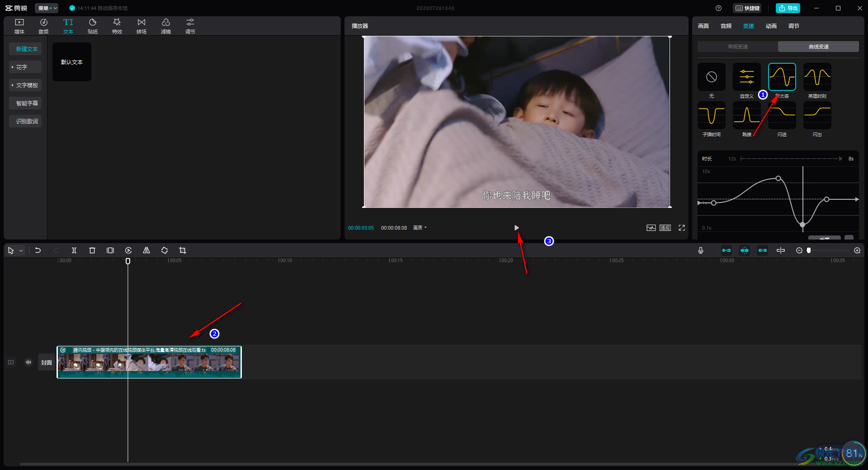The width and height of the screenshot is (868, 470).
Task: Play the video in the player
Action: tap(517, 228)
